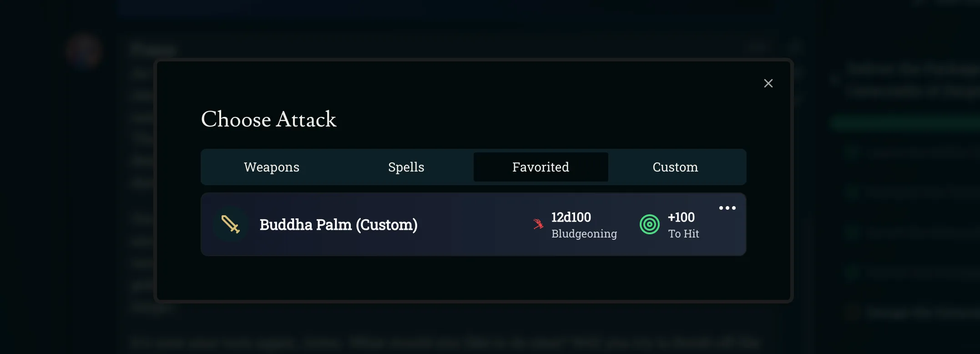Click the green target To Hit icon
The image size is (980, 354).
(649, 224)
